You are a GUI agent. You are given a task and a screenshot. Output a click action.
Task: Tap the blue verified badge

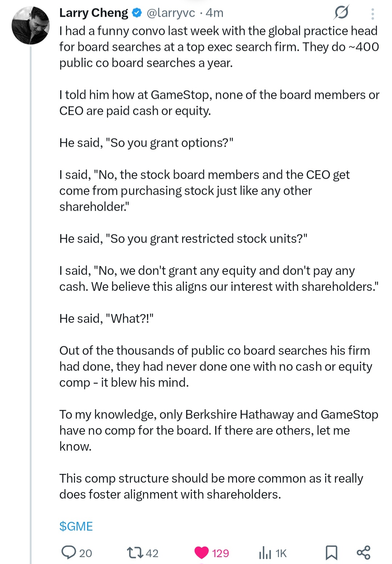coord(136,13)
